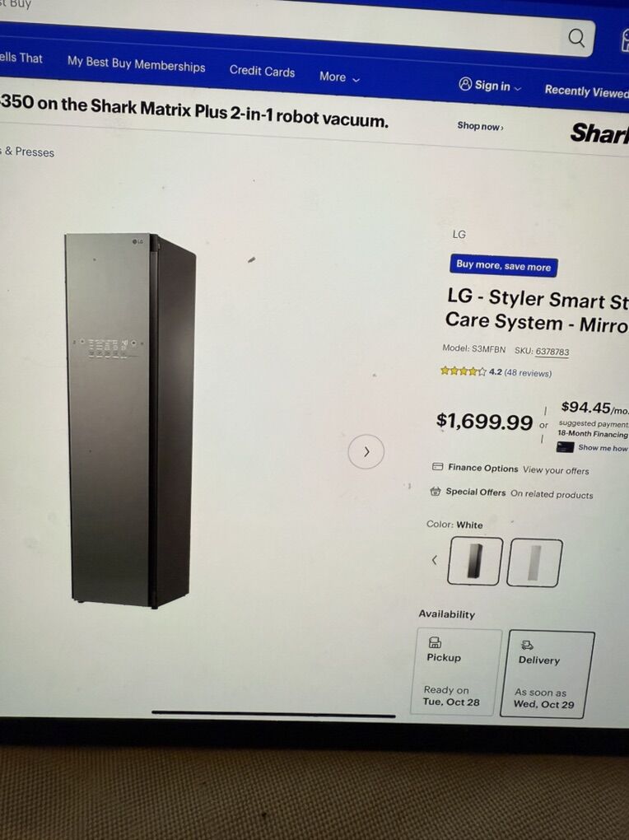Expand the More menu dropdown

pos(340,77)
